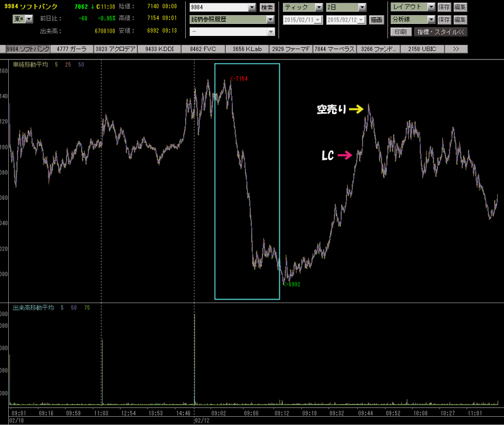Click the high marker <-7154 on chart
This screenshot has width=504, height=425.
pos(239,79)
